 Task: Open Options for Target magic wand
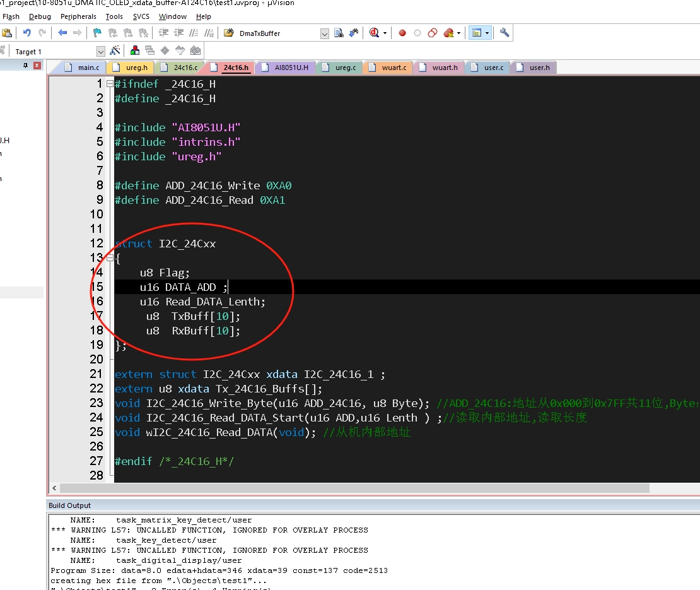click(115, 51)
